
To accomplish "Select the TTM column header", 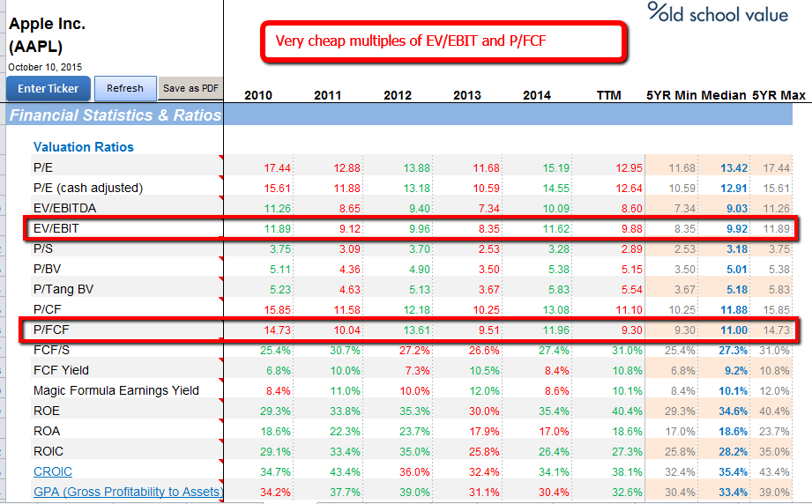I will 608,95.
